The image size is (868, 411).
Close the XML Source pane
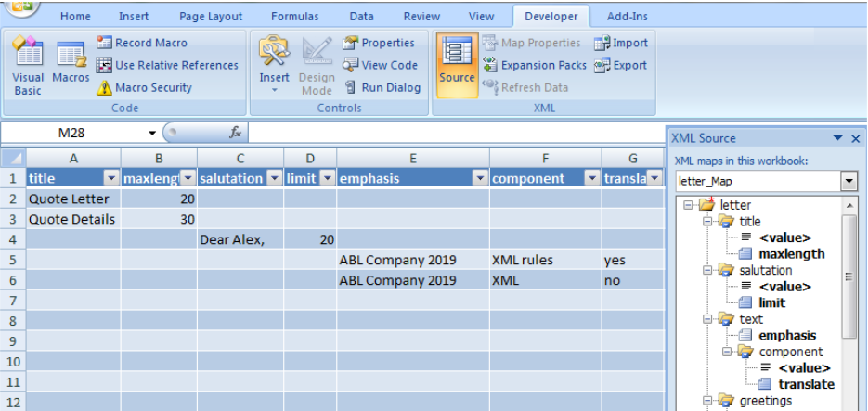tap(856, 138)
